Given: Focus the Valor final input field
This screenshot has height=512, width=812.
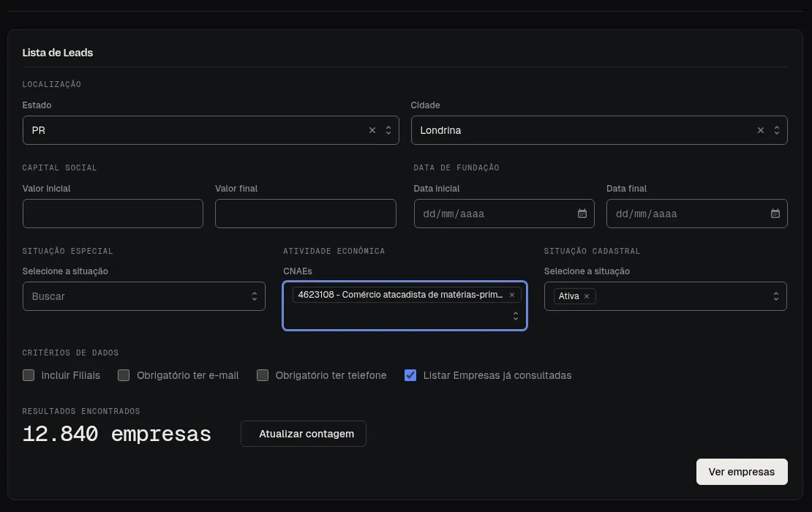Looking at the screenshot, I should coord(306,214).
